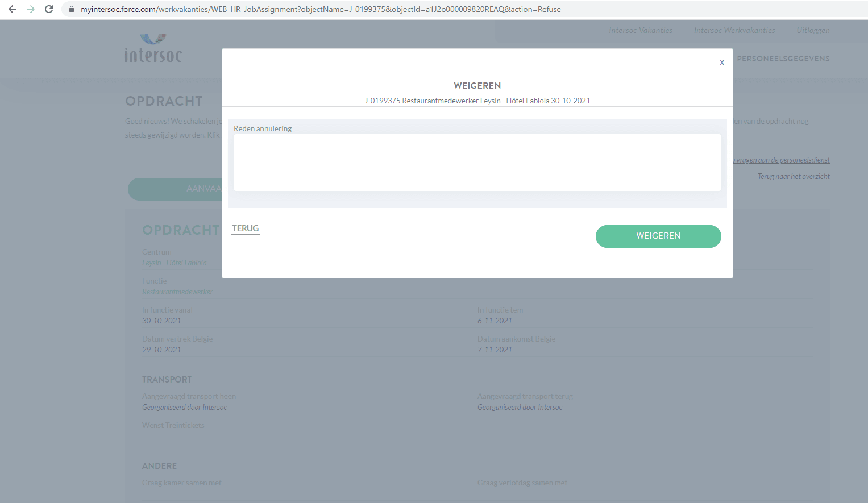Viewport: 868px width, 503px height.
Task: Reload the page with the refresh icon
Action: tap(49, 9)
